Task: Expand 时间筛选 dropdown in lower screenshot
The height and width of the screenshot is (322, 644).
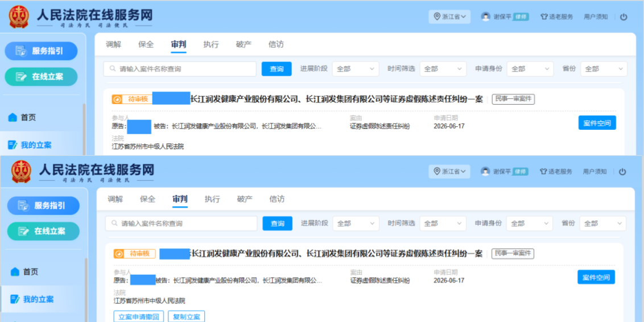Action: [x=443, y=224]
